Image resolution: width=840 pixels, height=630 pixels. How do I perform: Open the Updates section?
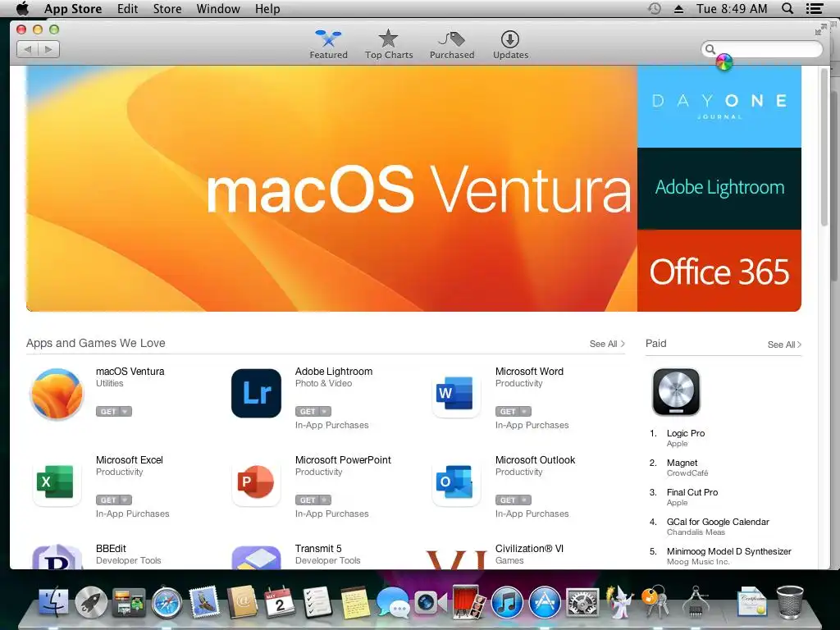pyautogui.click(x=510, y=44)
